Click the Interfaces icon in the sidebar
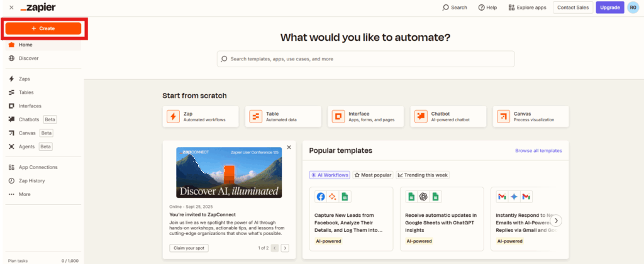The height and width of the screenshot is (264, 644). coord(11,106)
